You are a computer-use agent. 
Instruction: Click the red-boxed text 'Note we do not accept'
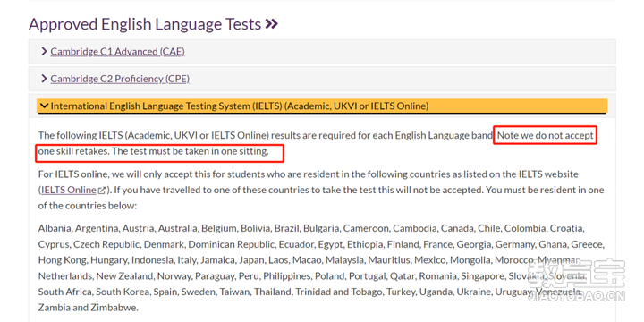tap(546, 135)
